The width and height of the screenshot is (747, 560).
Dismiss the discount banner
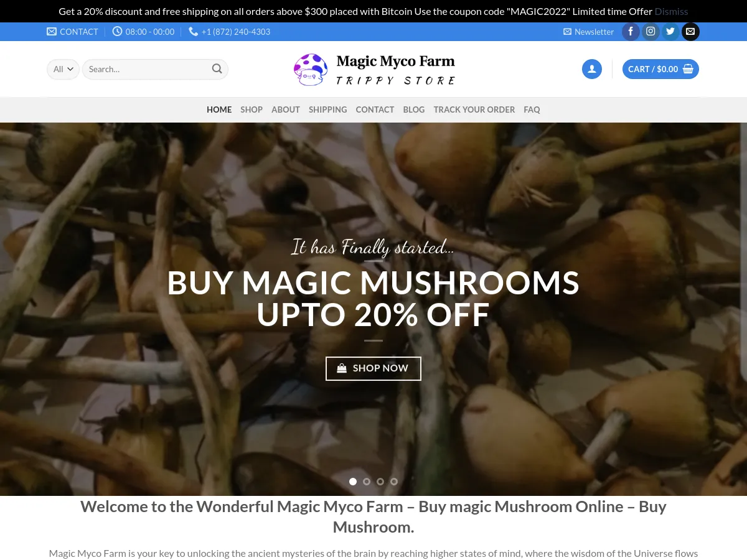tap(671, 11)
